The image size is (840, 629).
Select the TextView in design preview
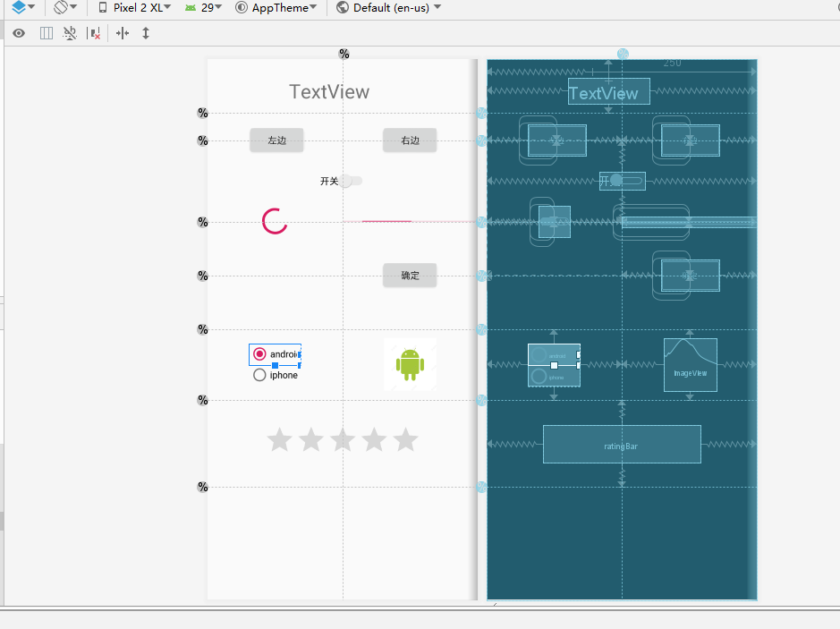pyautogui.click(x=329, y=91)
